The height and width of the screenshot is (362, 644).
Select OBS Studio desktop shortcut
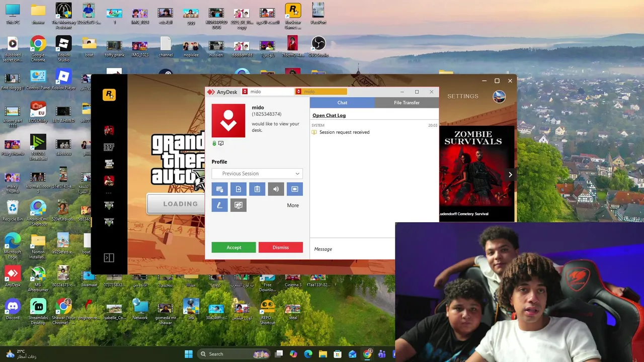click(x=318, y=46)
